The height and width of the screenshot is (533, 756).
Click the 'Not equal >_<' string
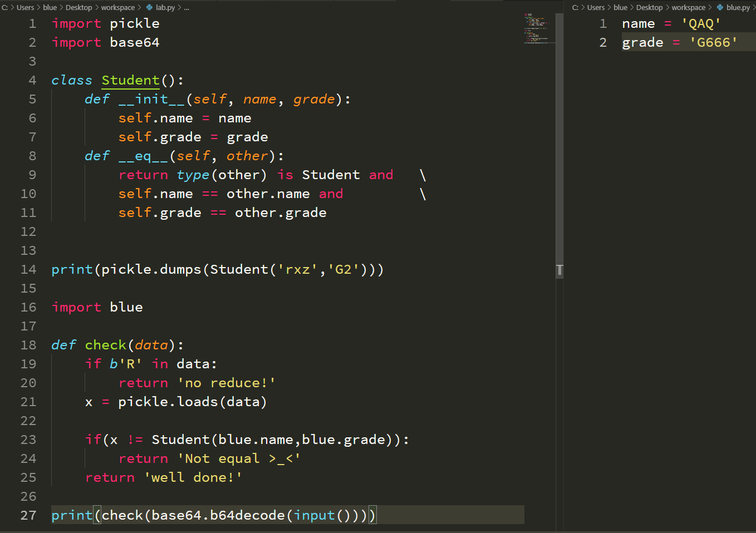coord(239,458)
